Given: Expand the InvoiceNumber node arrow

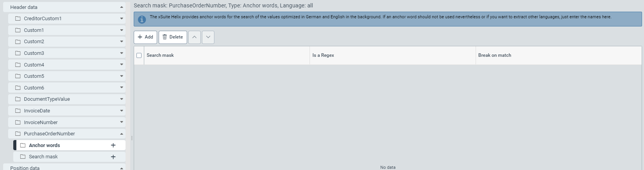Looking at the screenshot, I should [122, 122].
